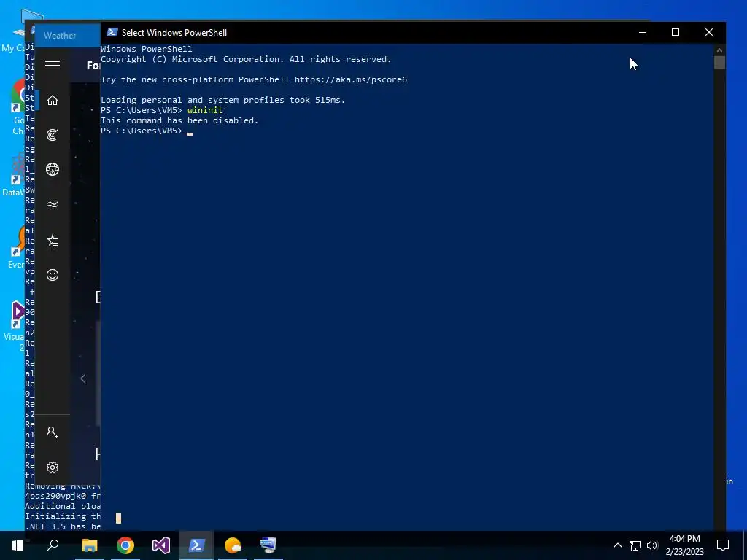Click the Weather back chevron arrow
The width and height of the screenshot is (747, 560).
[83, 378]
